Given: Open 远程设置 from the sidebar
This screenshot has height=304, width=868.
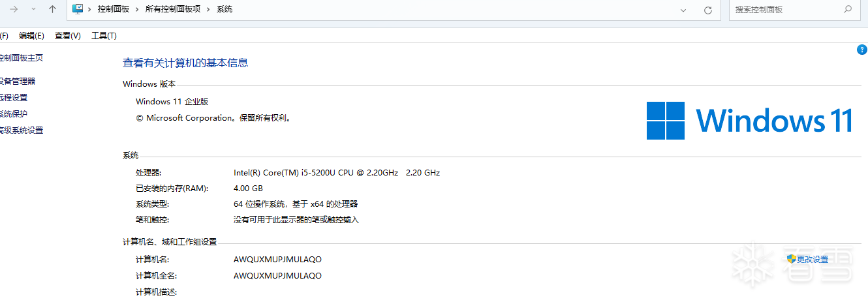Looking at the screenshot, I should click(13, 97).
